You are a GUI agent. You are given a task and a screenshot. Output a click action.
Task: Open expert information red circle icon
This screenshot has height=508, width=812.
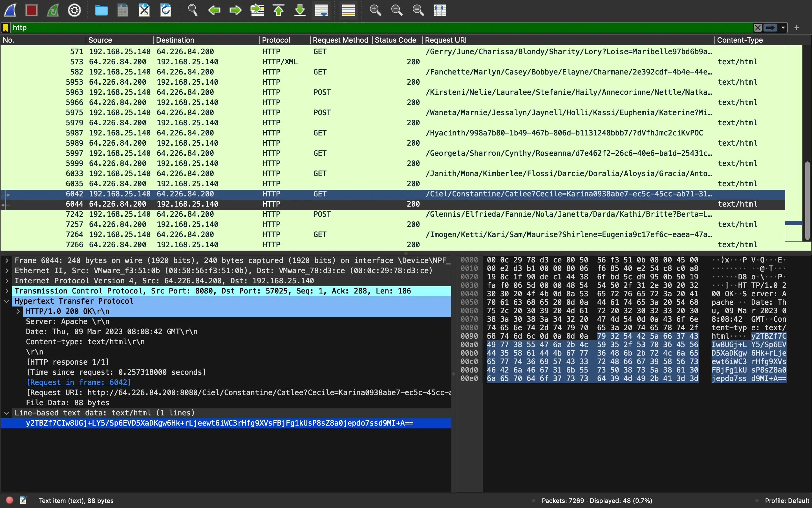point(9,500)
